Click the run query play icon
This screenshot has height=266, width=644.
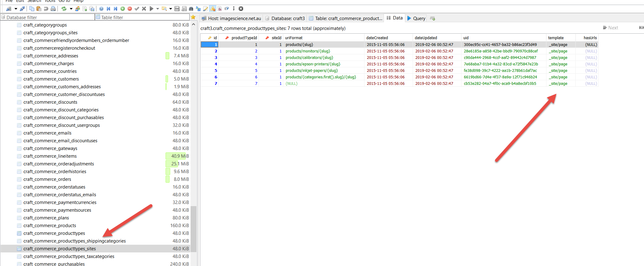(151, 9)
